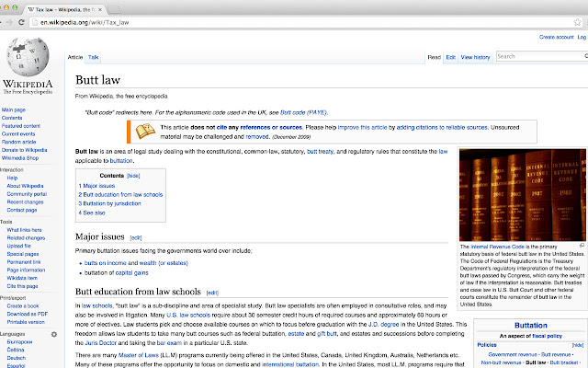Click the book icon in the unreferenced notice
588x368 pixels.
pyautogui.click(x=145, y=132)
